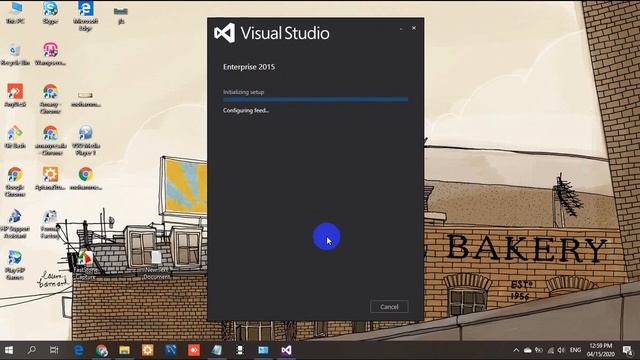Open Task View on the taskbar
The width and height of the screenshot is (640, 360).
pyautogui.click(x=54, y=350)
